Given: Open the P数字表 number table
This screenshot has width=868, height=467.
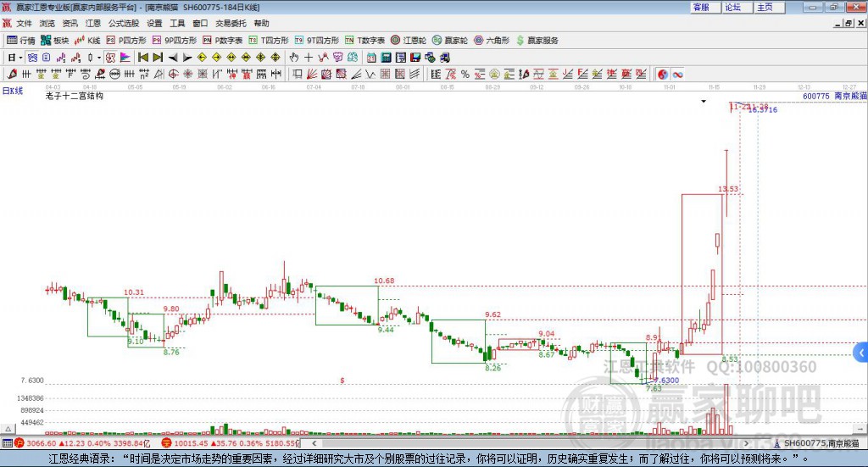Looking at the screenshot, I should point(223,41).
